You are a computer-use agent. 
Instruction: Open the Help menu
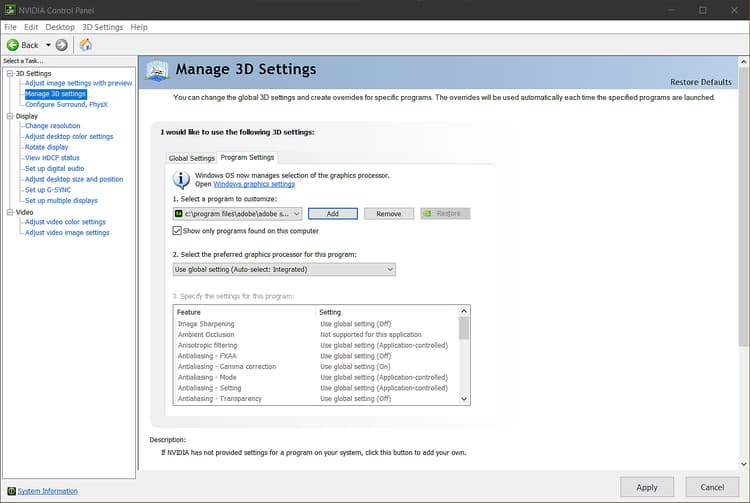139,27
